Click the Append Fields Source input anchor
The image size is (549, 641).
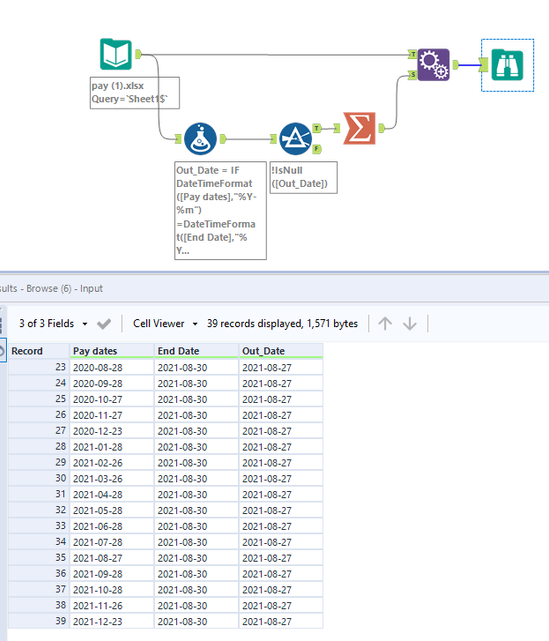tap(413, 74)
